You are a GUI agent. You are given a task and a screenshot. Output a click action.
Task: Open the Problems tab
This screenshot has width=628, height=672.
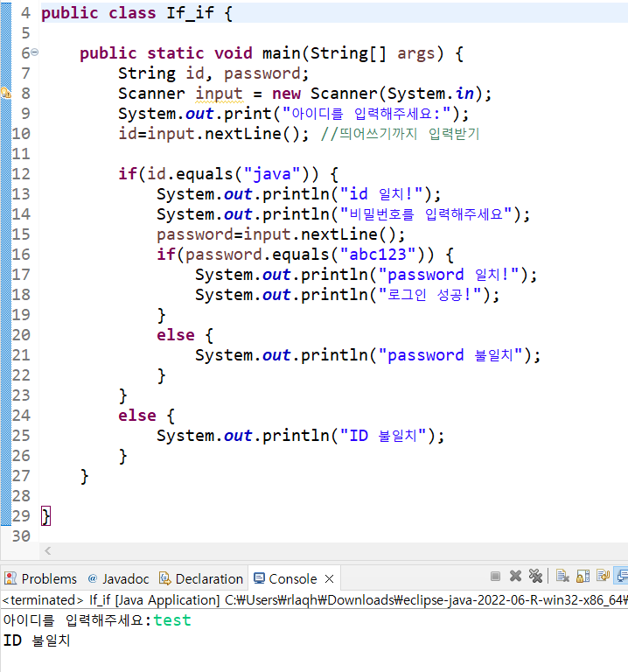41,579
